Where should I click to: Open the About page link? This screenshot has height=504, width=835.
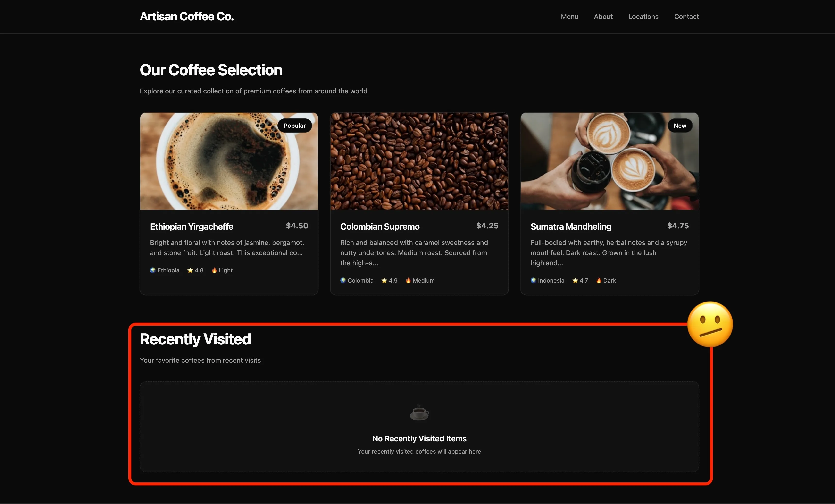(x=603, y=16)
